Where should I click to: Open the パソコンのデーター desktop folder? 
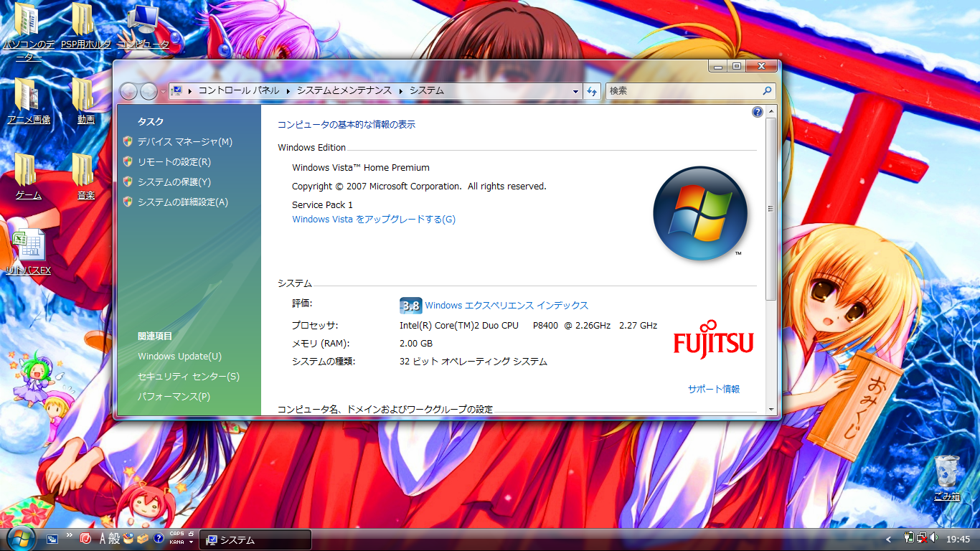tap(28, 32)
